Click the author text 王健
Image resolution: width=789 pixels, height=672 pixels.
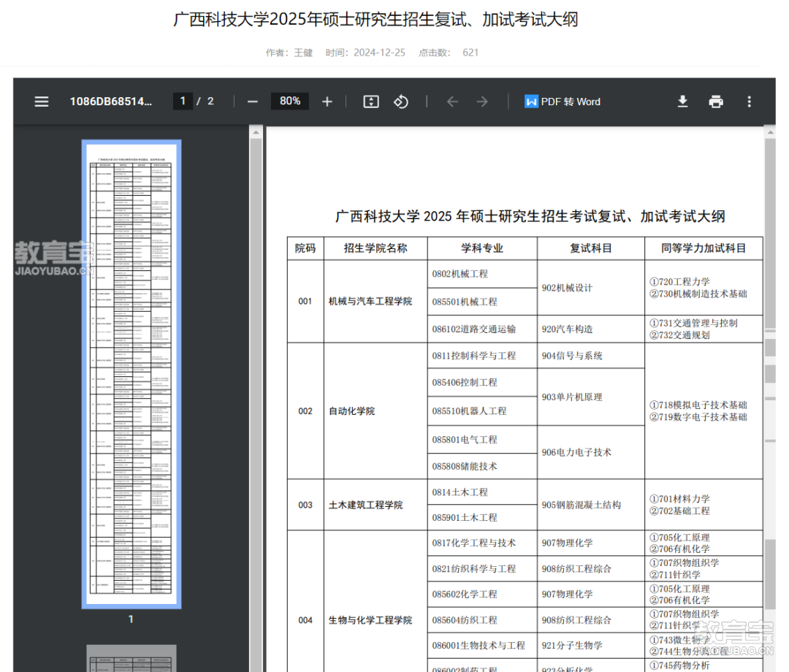[x=303, y=53]
